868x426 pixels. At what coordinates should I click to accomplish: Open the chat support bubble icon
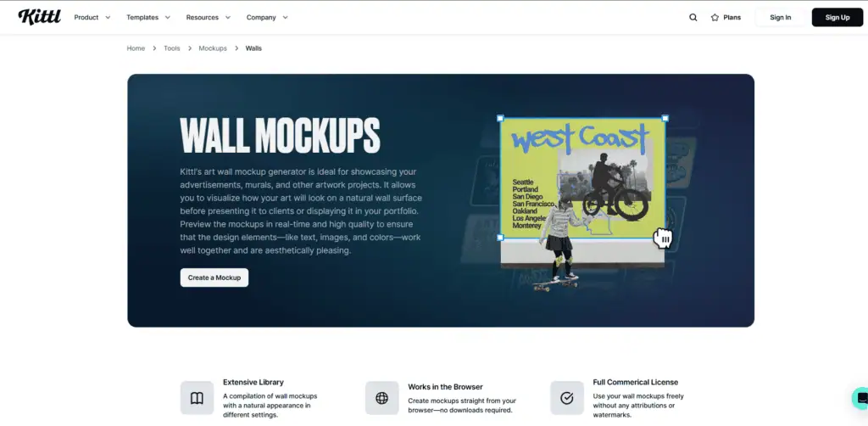click(x=861, y=398)
